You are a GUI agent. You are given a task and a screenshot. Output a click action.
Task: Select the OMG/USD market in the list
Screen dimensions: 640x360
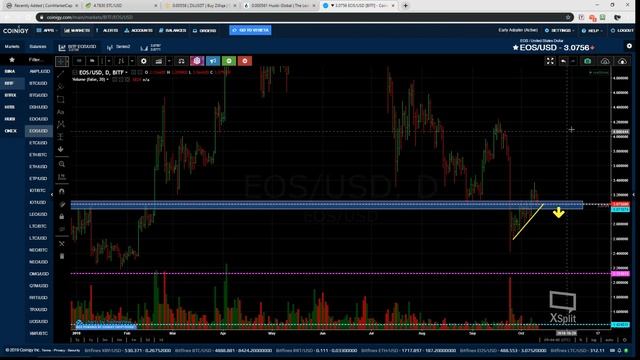click(38, 274)
